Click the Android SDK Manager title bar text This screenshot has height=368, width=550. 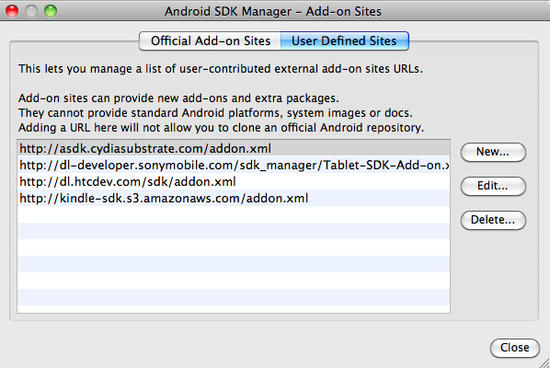[273, 12]
